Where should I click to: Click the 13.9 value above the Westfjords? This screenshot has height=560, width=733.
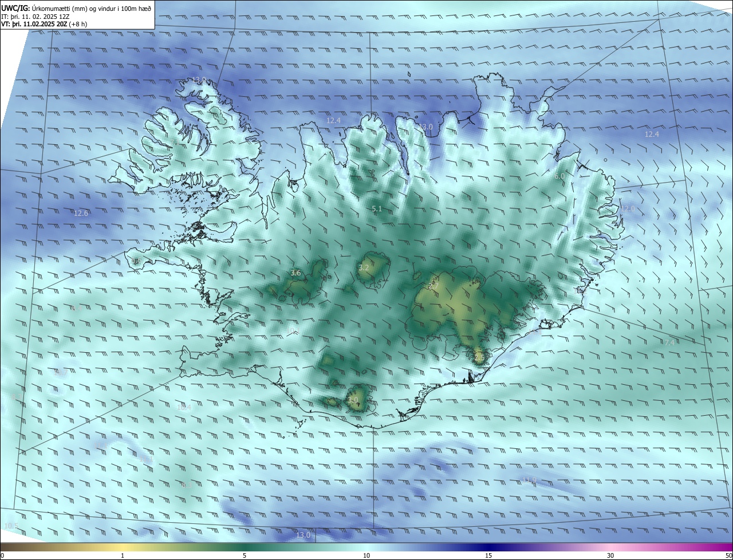199,80
